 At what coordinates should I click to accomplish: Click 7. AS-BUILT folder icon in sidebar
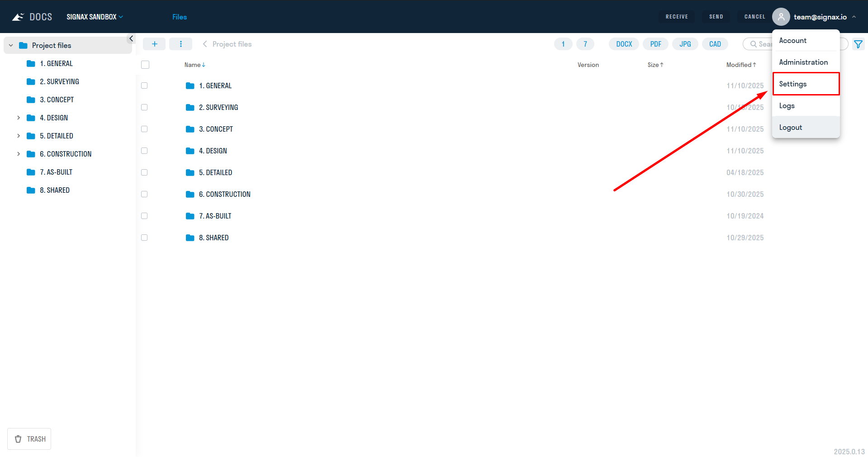point(31,172)
